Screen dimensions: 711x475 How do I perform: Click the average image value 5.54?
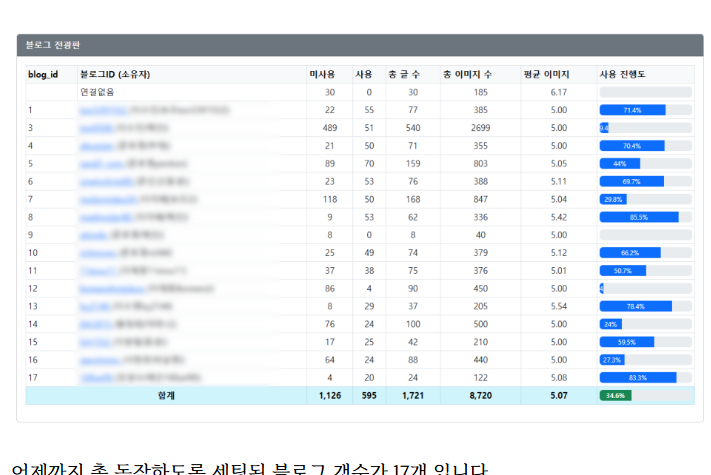coord(559,307)
